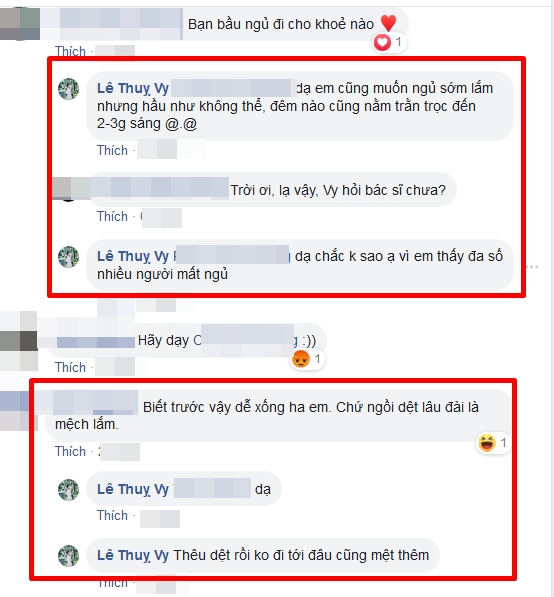
Task: Open Lê Thuy Vy name link in 'Thêu dệt rồi' comment
Action: [x=133, y=555]
